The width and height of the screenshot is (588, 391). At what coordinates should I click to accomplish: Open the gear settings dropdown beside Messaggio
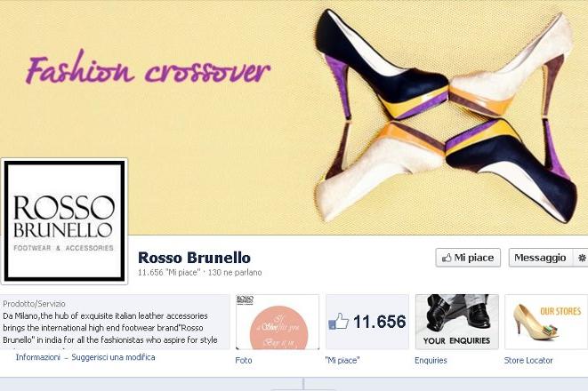click(x=581, y=258)
